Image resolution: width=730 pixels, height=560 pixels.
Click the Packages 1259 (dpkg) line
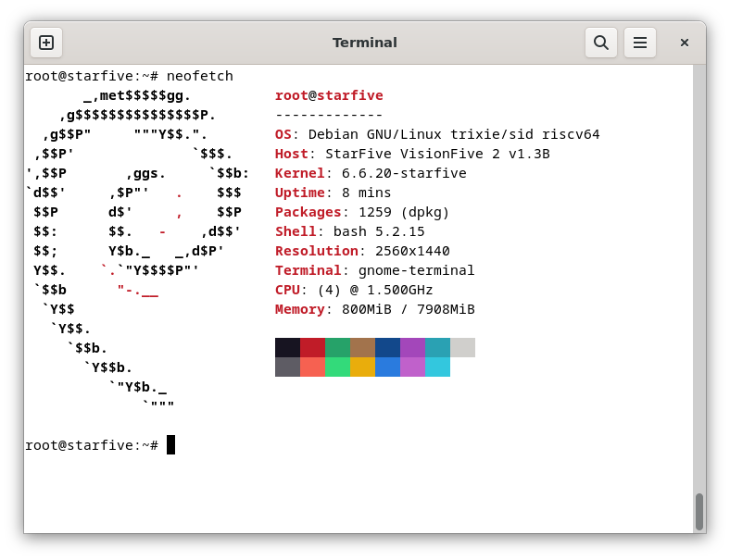click(362, 213)
